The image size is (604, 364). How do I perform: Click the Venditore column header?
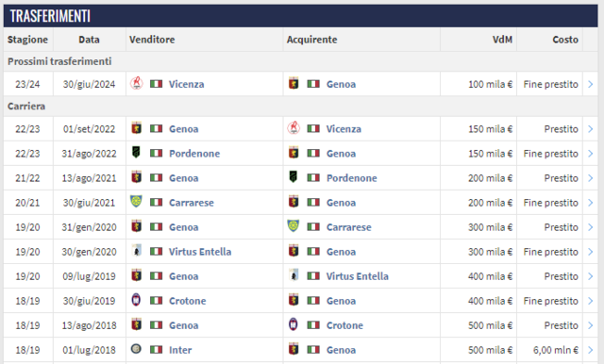coord(152,40)
